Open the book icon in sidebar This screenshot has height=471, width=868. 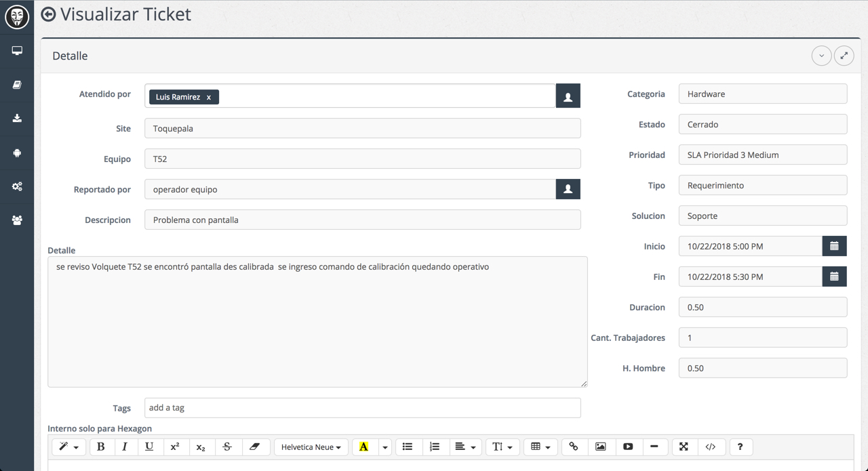17,85
